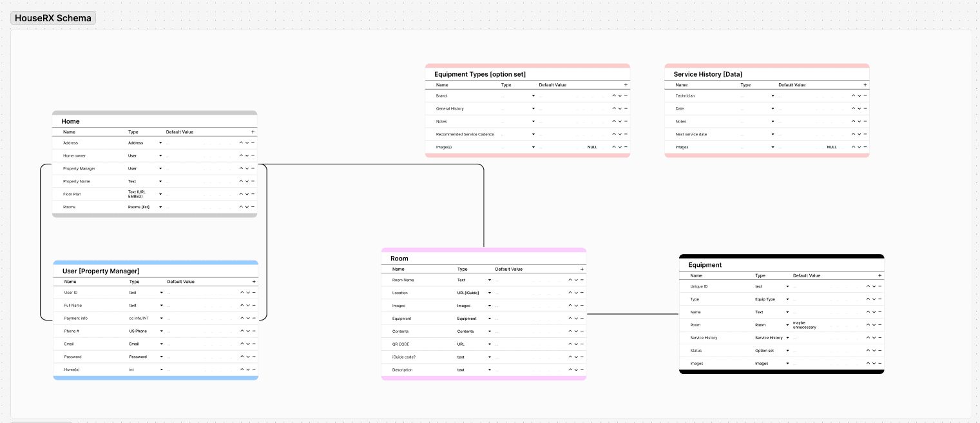980x423 pixels.
Task: Open the Type dropdown for Floor Plan
Action: [160, 194]
